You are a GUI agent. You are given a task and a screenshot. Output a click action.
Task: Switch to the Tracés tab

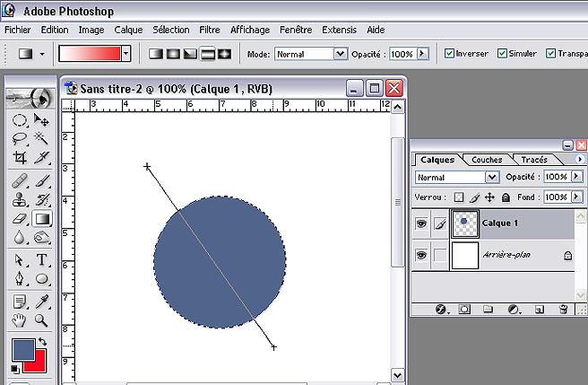coord(534,160)
